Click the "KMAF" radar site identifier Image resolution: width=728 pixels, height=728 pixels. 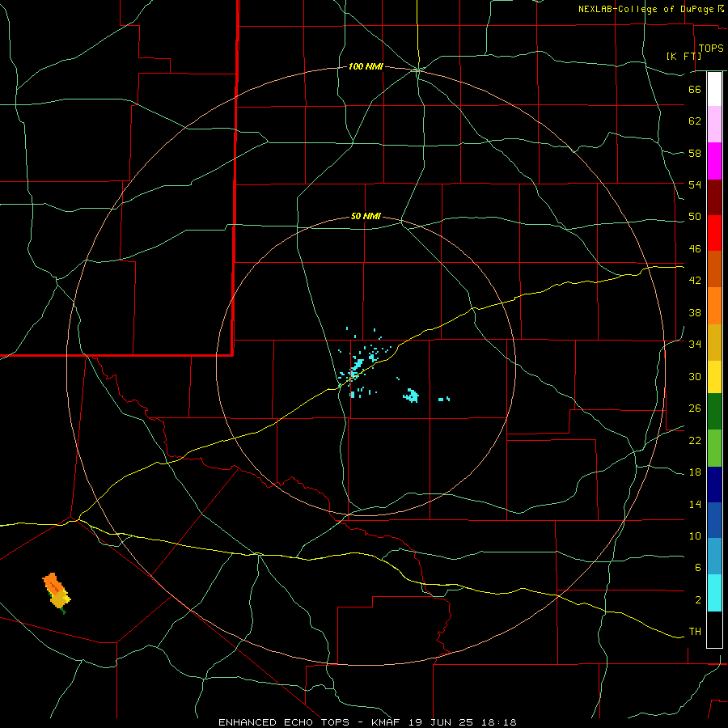[387, 722]
